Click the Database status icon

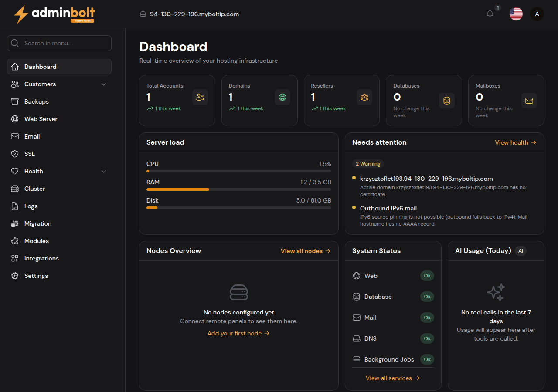(357, 297)
